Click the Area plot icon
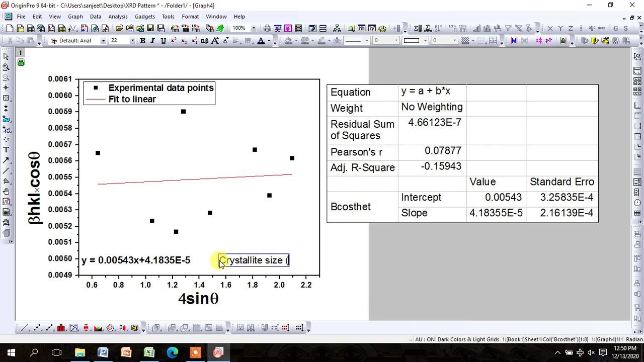The height and width of the screenshot is (362, 644). pyautogui.click(x=98, y=328)
